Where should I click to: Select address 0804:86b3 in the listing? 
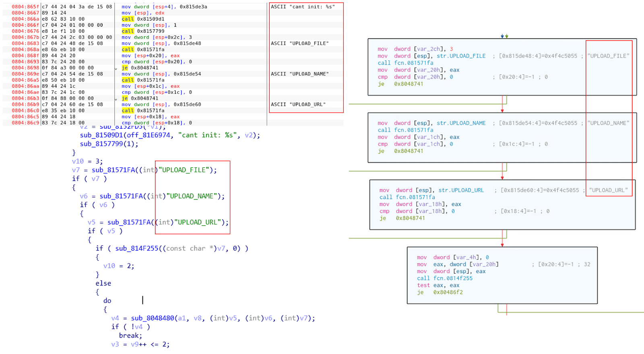click(x=25, y=98)
